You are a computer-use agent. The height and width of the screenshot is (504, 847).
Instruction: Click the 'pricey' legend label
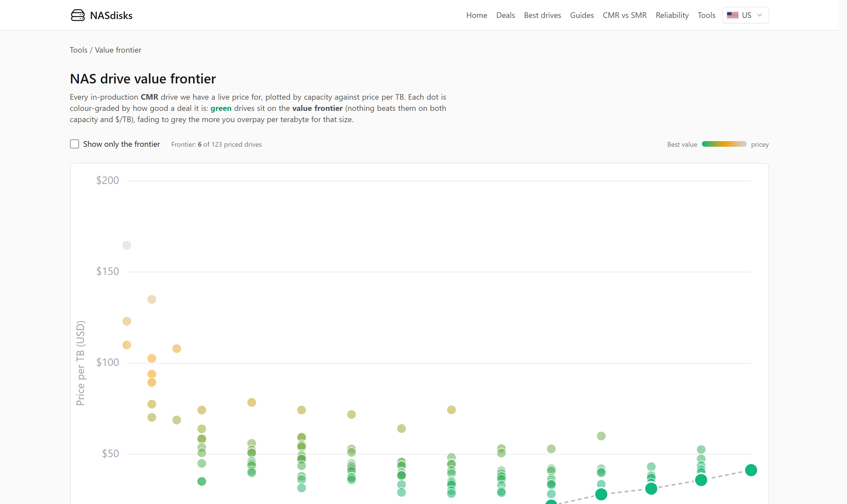pyautogui.click(x=760, y=145)
